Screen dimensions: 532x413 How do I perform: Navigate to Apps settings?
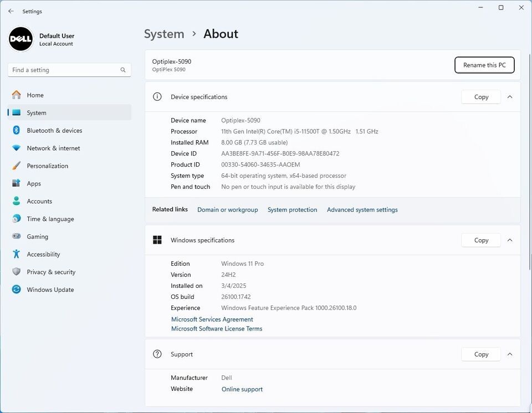pyautogui.click(x=69, y=183)
